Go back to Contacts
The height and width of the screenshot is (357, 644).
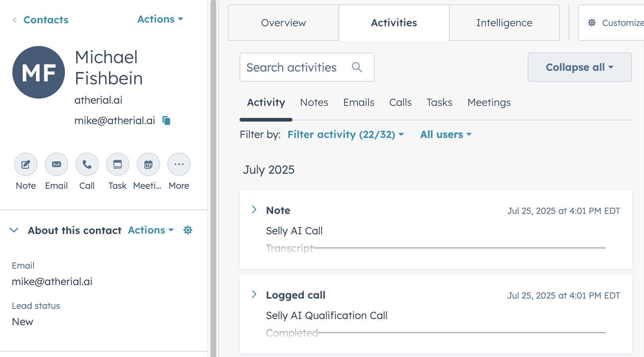tap(46, 20)
